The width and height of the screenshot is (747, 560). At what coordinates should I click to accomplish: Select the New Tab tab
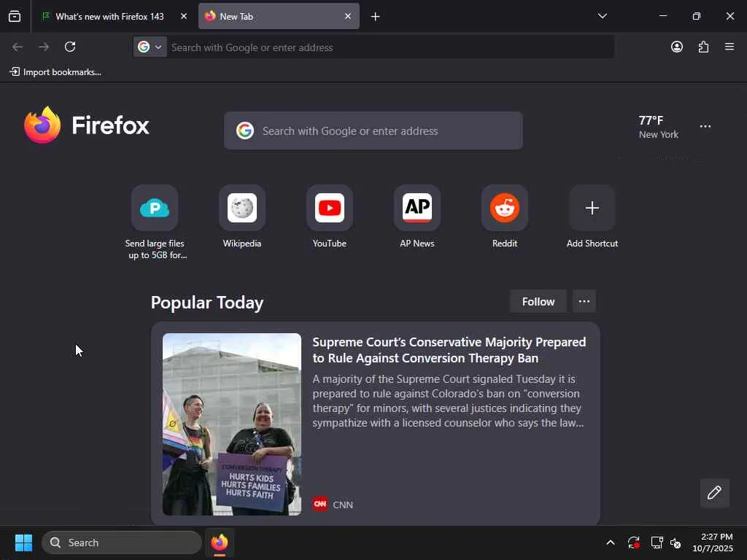click(x=279, y=16)
